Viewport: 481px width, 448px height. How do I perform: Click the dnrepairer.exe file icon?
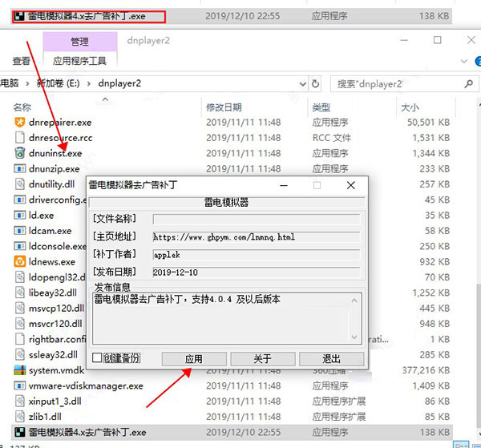pyautogui.click(x=20, y=123)
